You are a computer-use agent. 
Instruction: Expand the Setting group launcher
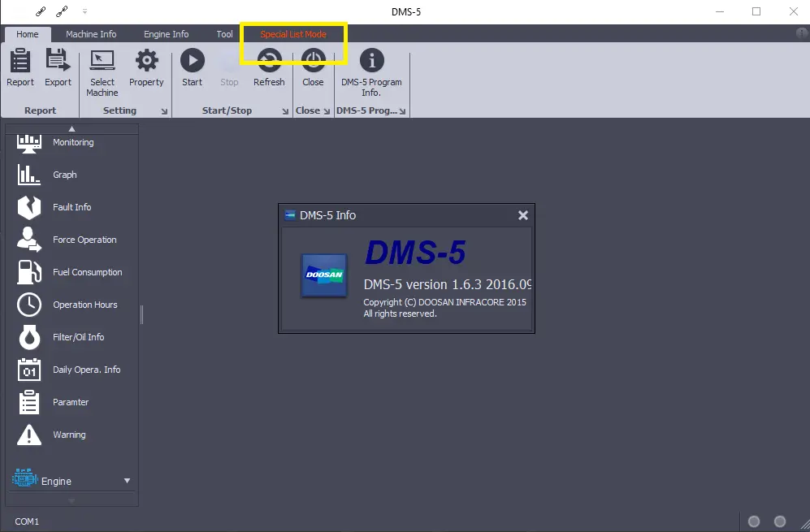click(164, 111)
